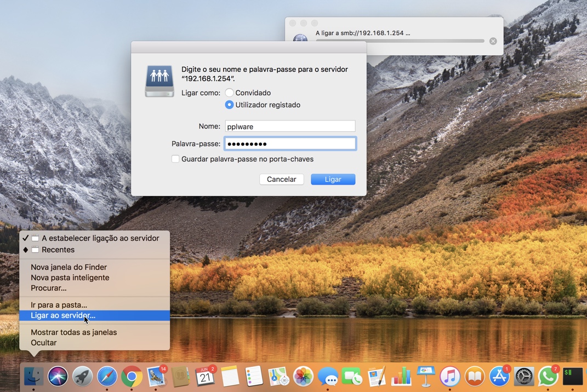587x392 pixels.
Task: Open iTunes from the Dock
Action: coord(449,376)
